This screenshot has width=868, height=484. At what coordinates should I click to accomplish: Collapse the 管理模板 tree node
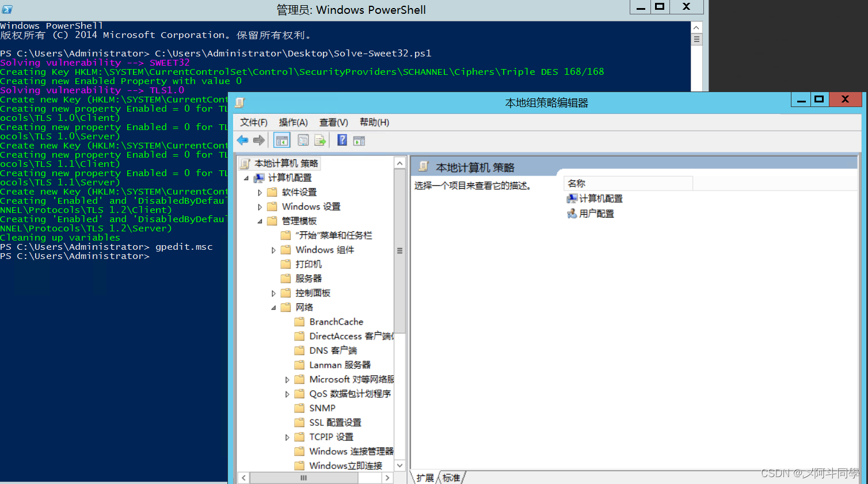pos(260,221)
